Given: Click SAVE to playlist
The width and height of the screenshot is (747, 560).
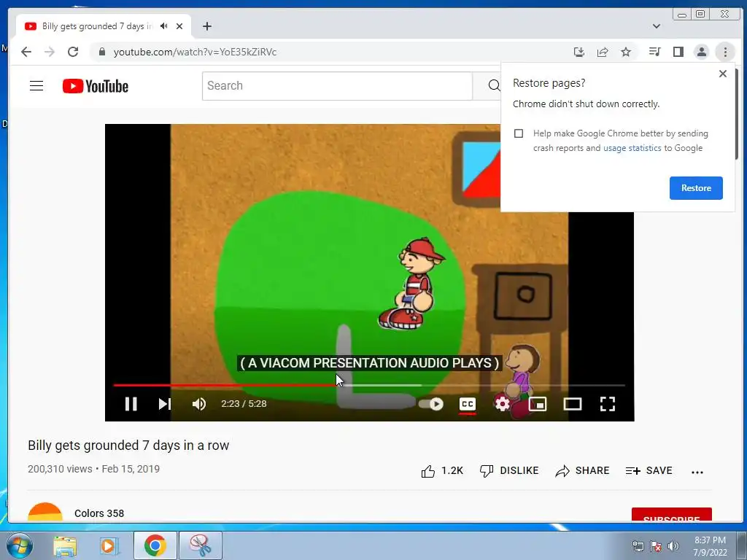Looking at the screenshot, I should [x=649, y=471].
